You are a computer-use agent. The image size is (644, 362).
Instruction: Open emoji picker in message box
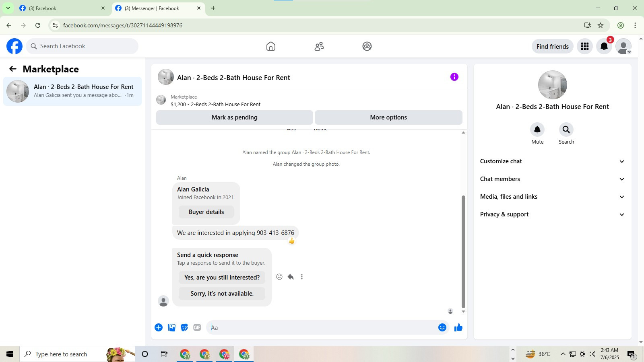[442, 327]
